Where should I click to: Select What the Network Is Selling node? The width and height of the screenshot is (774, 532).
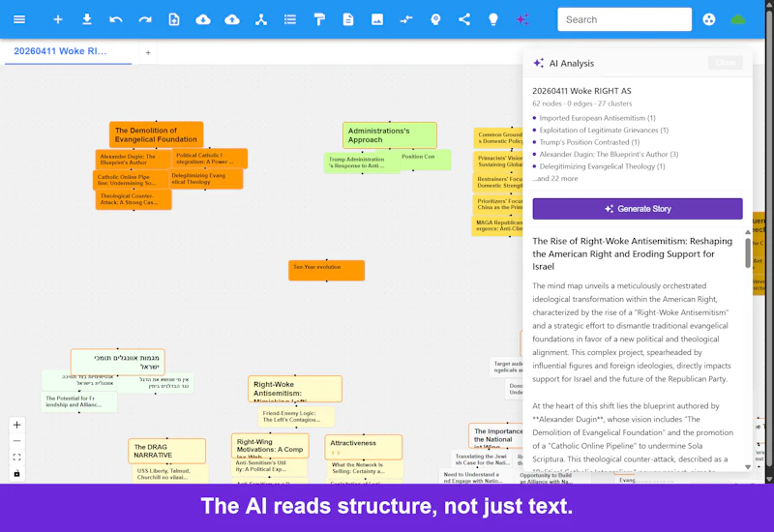[x=365, y=468]
